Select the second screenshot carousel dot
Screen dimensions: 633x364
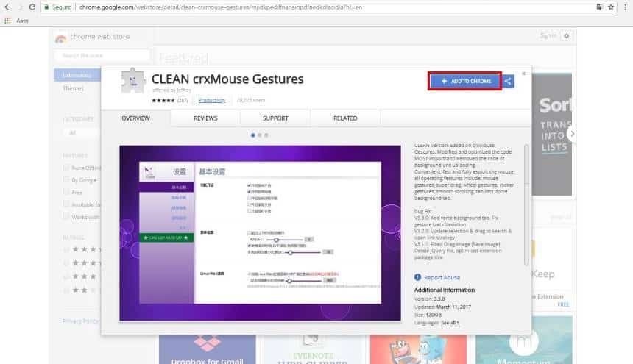260,135
